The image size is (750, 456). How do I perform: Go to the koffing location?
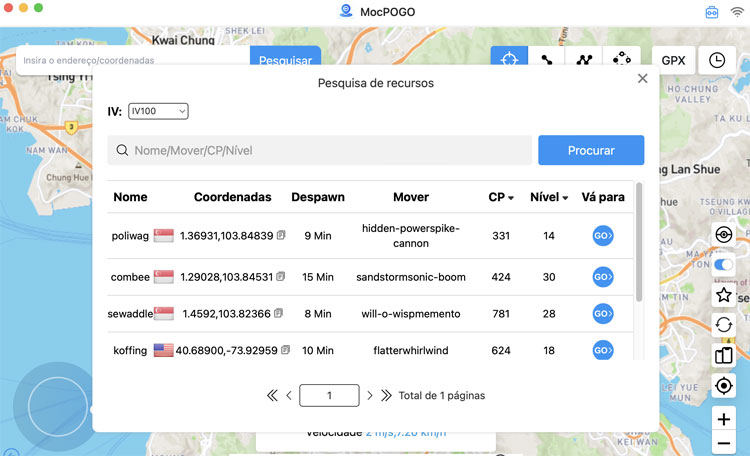[x=602, y=350]
